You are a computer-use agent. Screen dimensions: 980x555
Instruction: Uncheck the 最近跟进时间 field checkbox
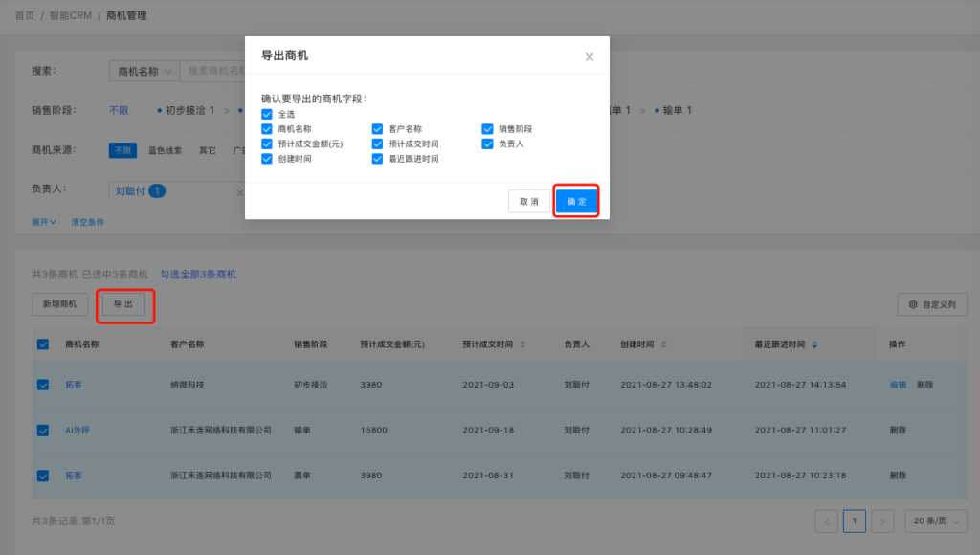(x=378, y=159)
